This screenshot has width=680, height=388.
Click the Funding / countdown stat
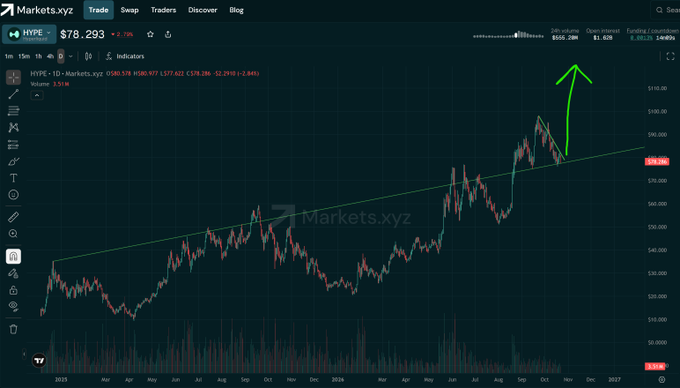[x=652, y=34]
